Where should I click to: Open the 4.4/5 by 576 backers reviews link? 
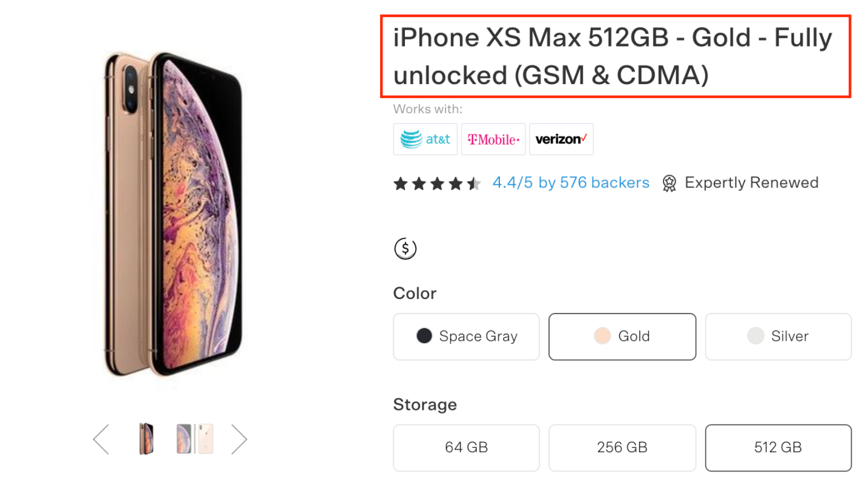tap(571, 183)
